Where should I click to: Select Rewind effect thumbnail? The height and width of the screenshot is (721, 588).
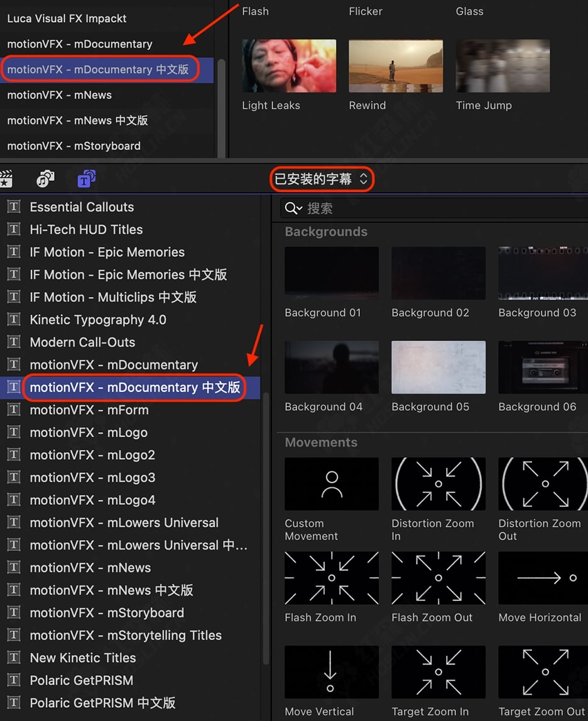396,66
